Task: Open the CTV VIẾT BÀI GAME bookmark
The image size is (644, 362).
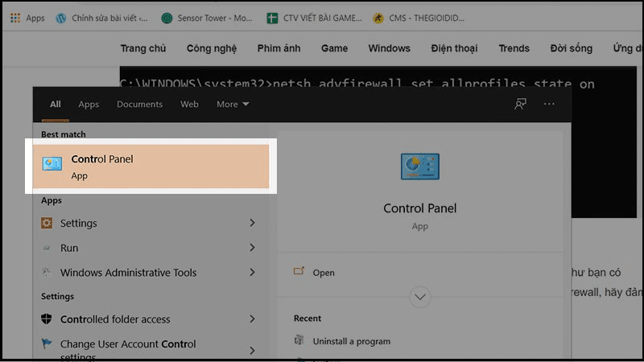Action: click(x=314, y=18)
